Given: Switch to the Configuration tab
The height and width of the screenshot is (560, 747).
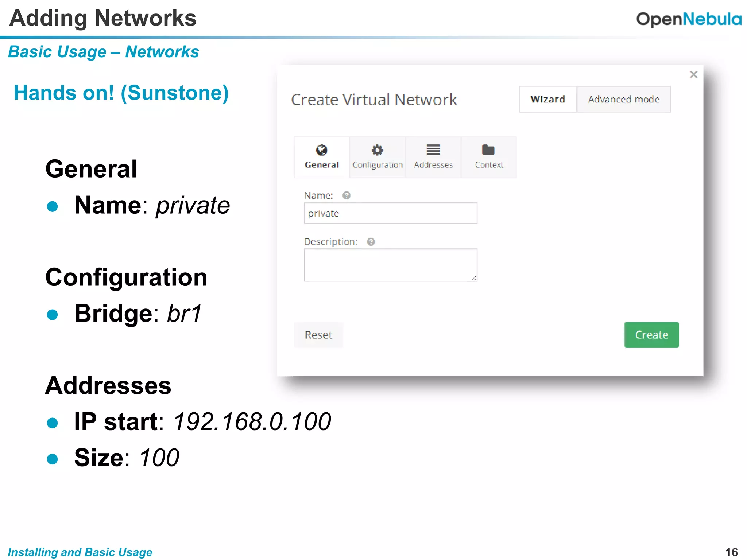Looking at the screenshot, I should (x=378, y=157).
